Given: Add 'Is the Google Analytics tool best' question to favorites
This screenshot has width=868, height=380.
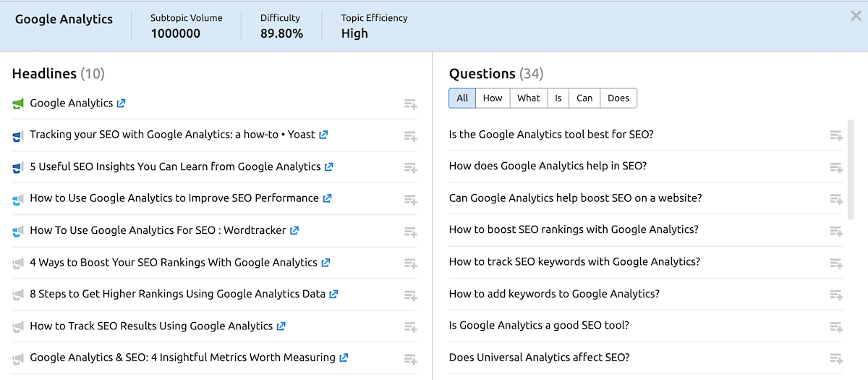Looking at the screenshot, I should pyautogui.click(x=836, y=135).
